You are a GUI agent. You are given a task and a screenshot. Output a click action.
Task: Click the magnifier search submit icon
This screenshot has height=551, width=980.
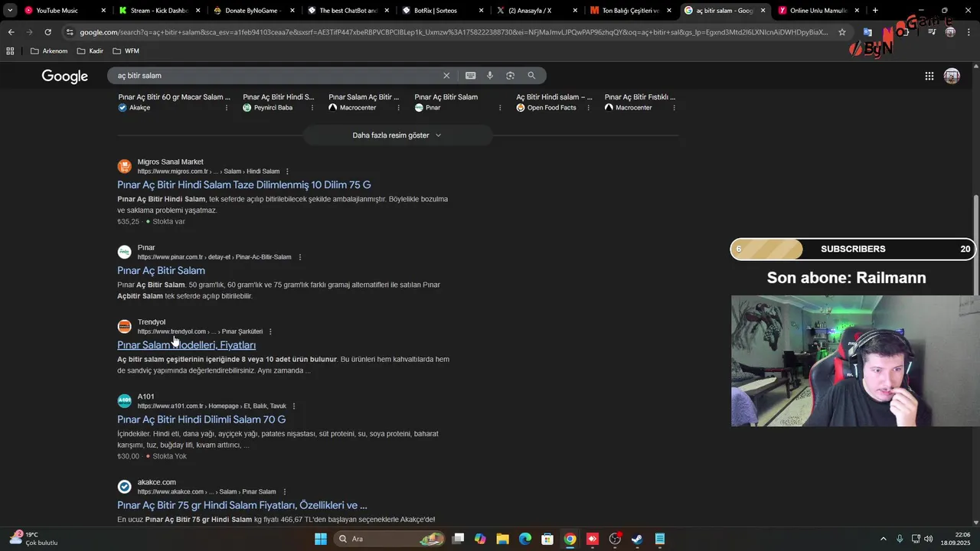coord(531,76)
